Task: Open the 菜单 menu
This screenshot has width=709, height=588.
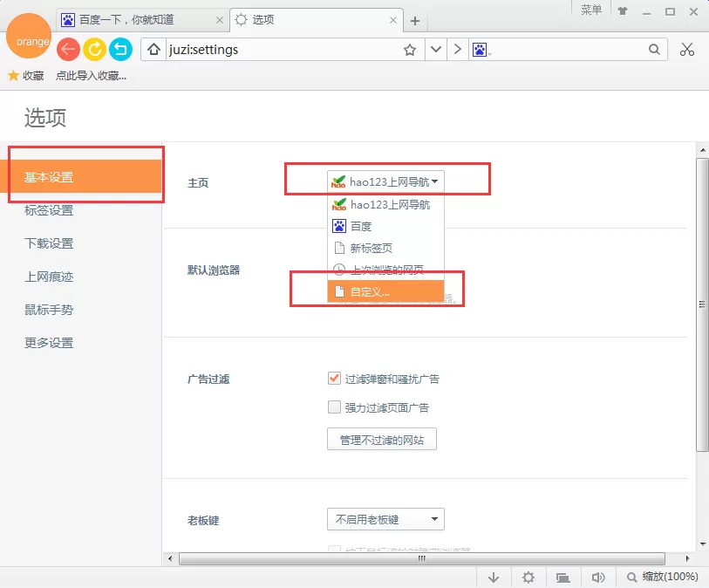Action: pos(591,10)
